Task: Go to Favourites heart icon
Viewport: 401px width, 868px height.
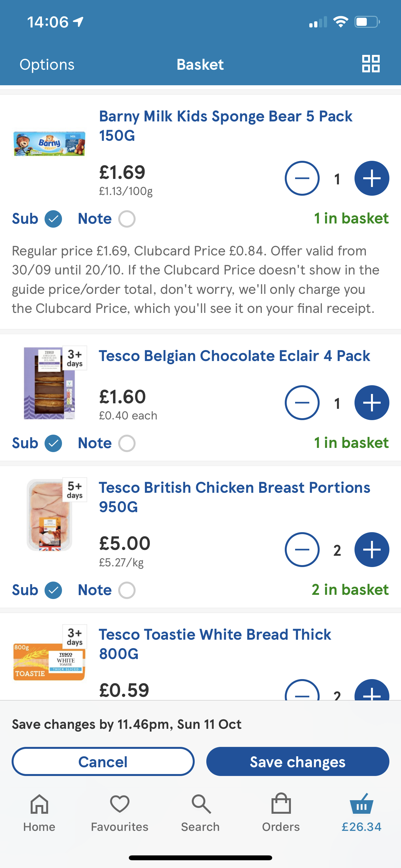Action: pos(120,813)
